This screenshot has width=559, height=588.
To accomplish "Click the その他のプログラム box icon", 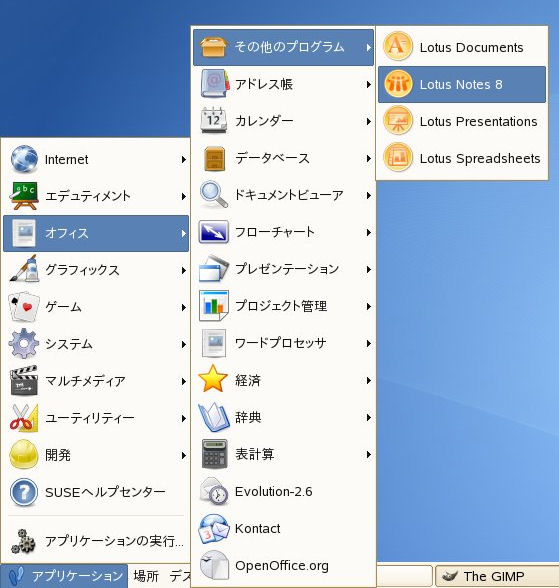I will point(213,47).
